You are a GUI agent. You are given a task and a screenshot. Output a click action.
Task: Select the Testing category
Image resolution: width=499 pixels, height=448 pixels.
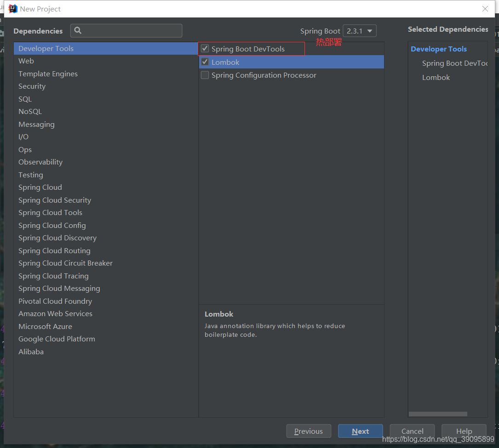pos(106,175)
